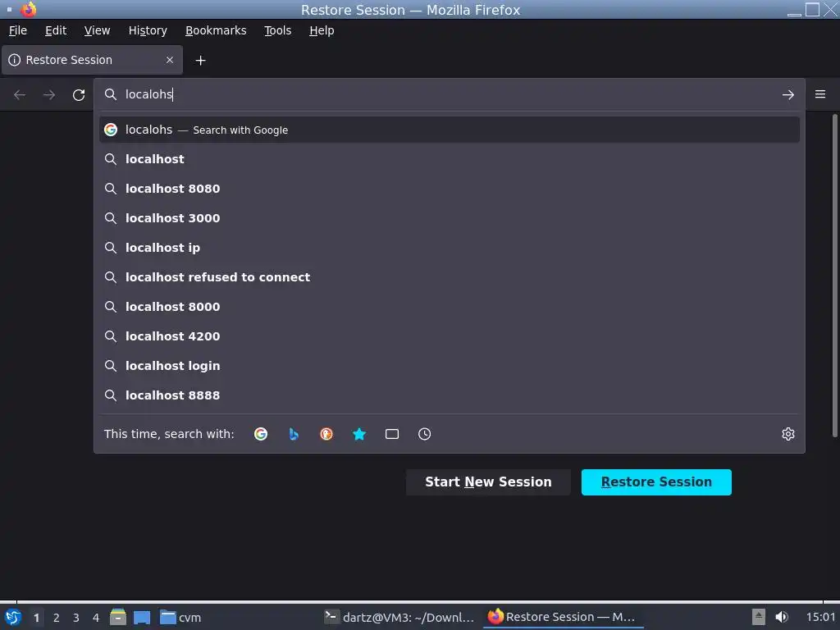Search open Tabs via the tab icon

click(x=391, y=434)
